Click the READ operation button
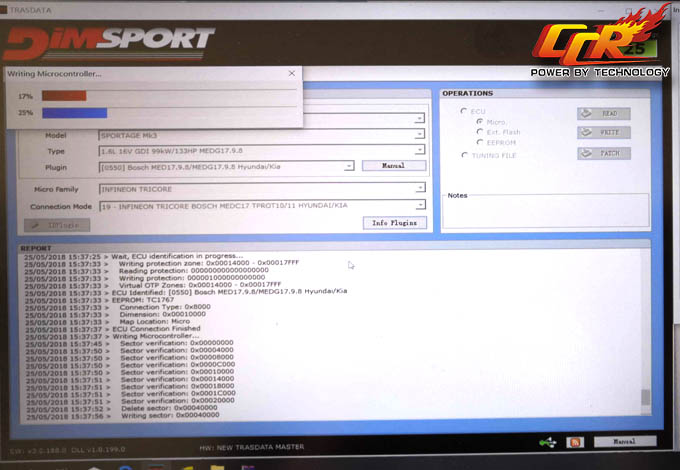This screenshot has width=680, height=470. coord(604,114)
